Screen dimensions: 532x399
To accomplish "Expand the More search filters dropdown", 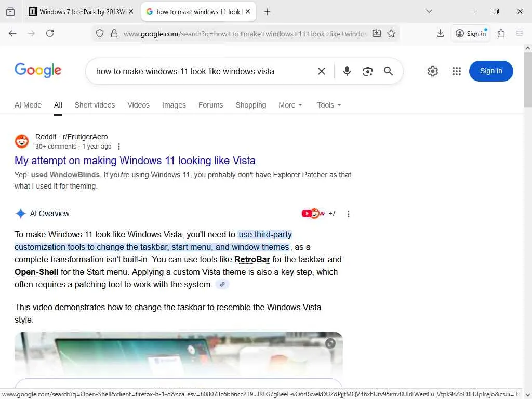I will [x=290, y=105].
